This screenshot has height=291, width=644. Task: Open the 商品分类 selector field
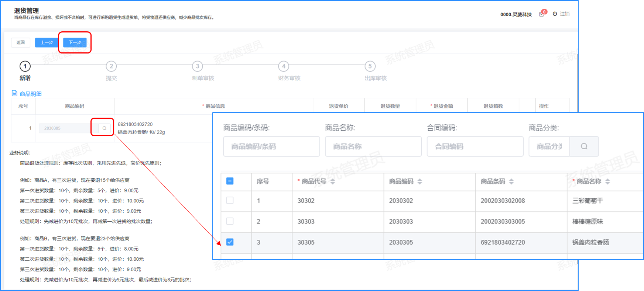(x=549, y=146)
